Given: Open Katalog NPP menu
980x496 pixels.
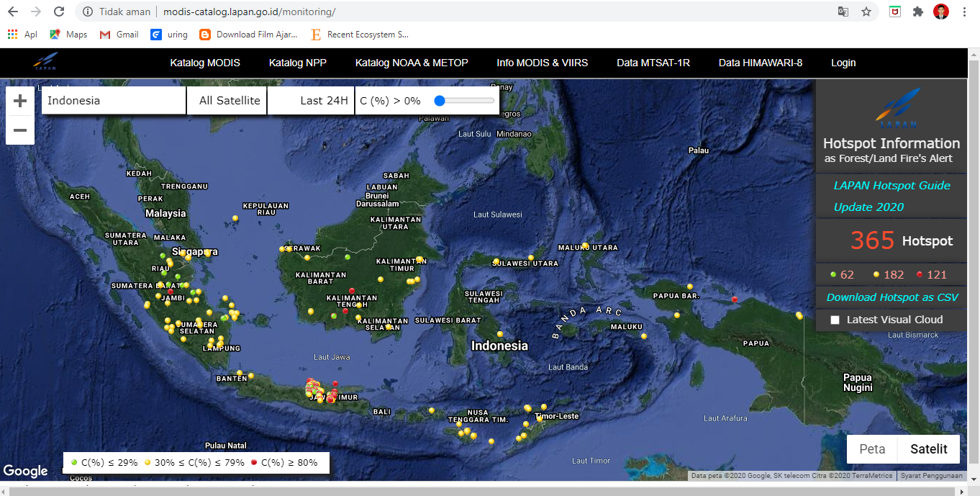Looking at the screenshot, I should point(298,63).
